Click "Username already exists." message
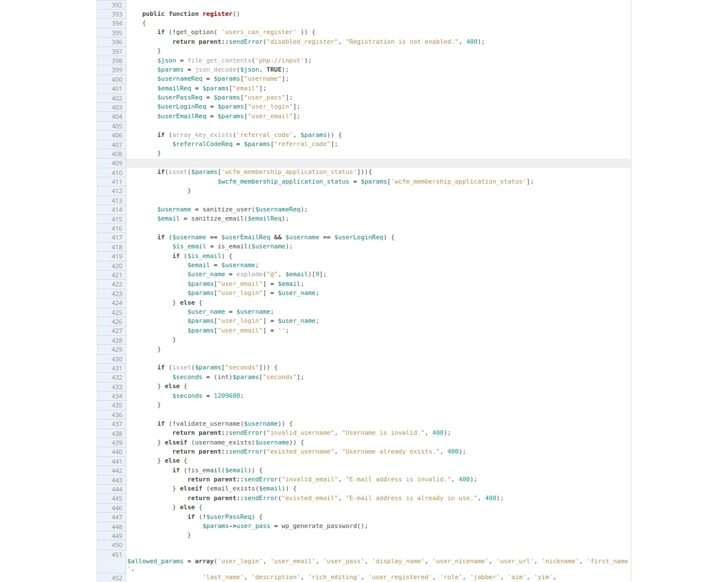The height and width of the screenshot is (582, 728). [x=391, y=451]
